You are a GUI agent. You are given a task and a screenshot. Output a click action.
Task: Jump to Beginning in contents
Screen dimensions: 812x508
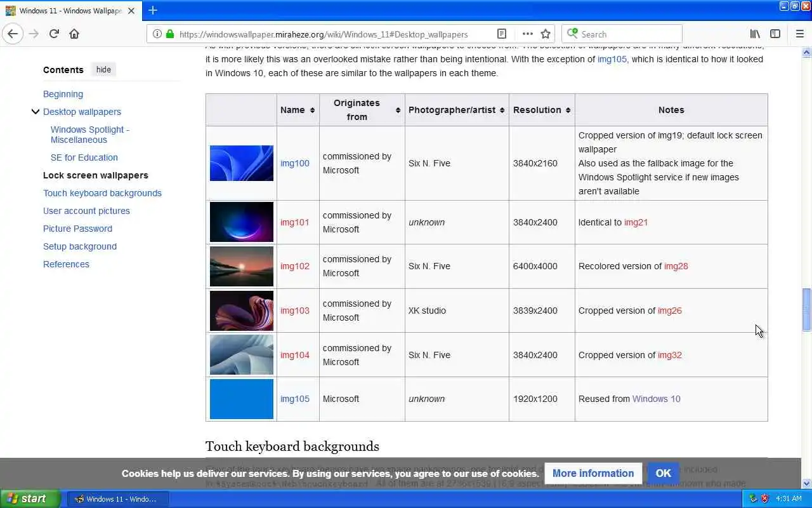coord(63,94)
